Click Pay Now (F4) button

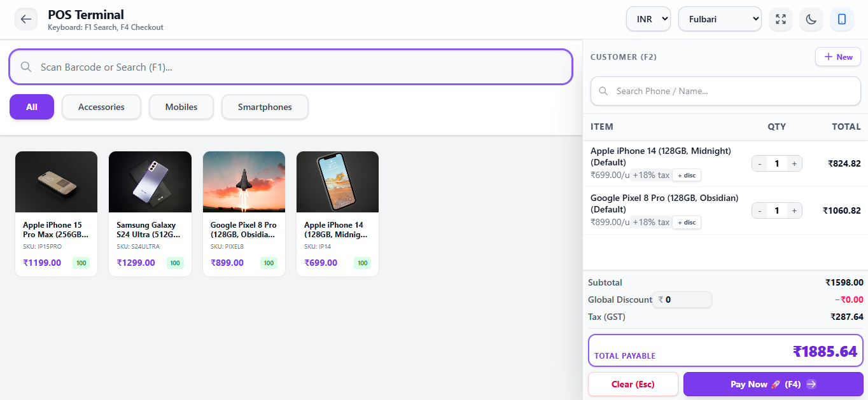773,384
